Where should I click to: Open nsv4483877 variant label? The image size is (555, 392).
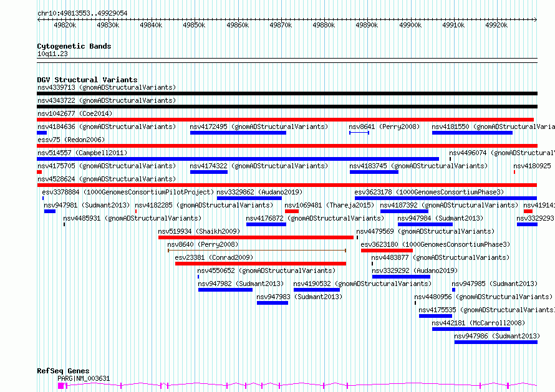440,257
